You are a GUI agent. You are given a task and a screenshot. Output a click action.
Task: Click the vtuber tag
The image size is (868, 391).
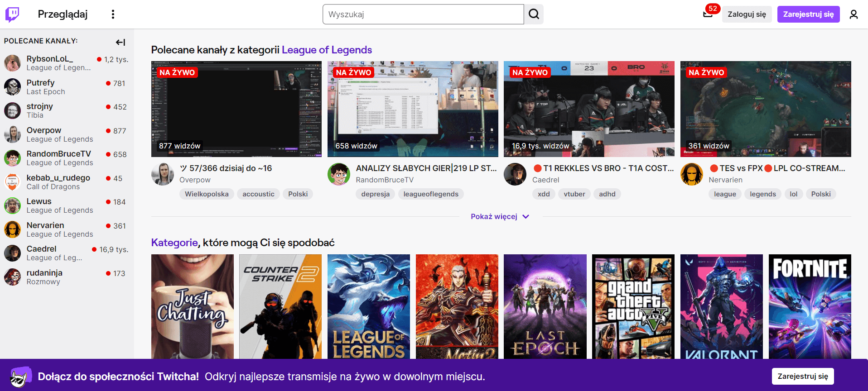[x=574, y=194]
